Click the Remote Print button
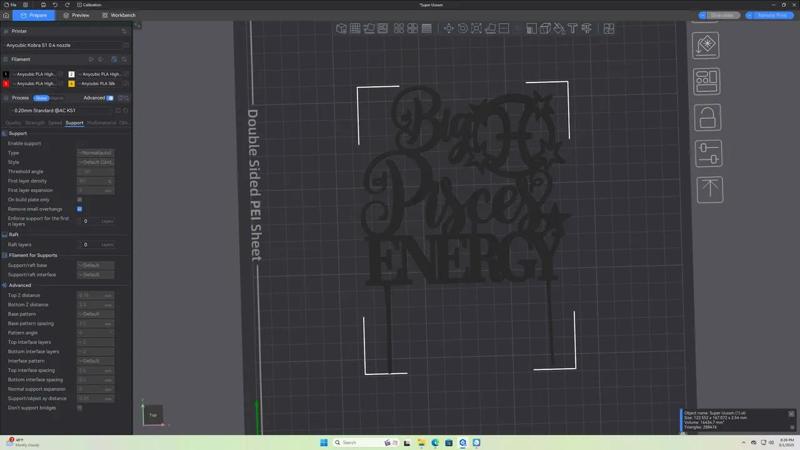Viewport: 800px width, 450px height. pyautogui.click(x=769, y=15)
